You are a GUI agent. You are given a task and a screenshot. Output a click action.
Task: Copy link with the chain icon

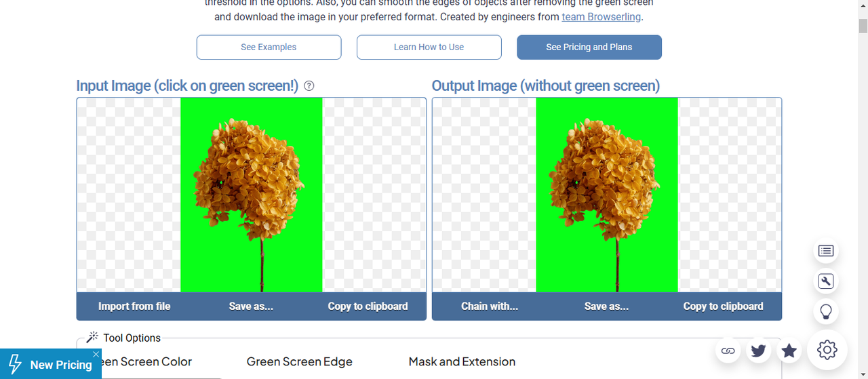(728, 351)
